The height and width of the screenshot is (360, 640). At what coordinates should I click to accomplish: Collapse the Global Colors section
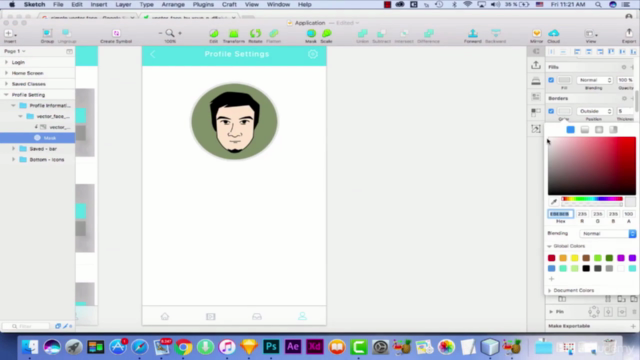pyautogui.click(x=549, y=246)
